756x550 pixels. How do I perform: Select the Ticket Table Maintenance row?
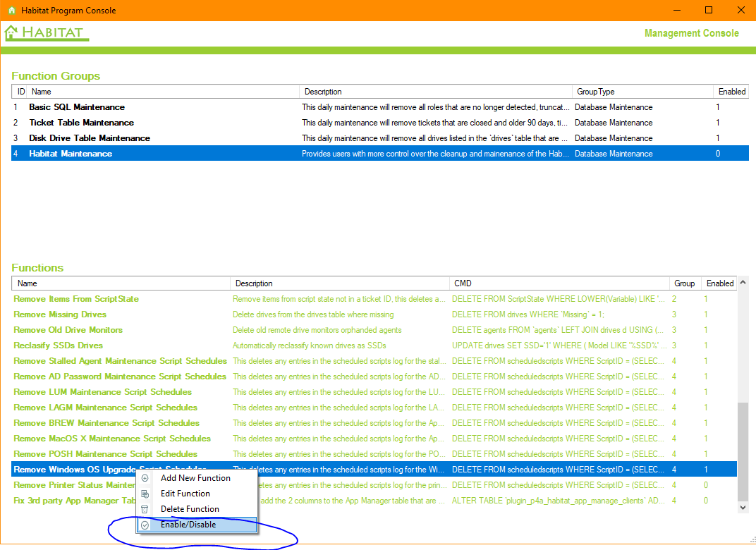tap(81, 123)
